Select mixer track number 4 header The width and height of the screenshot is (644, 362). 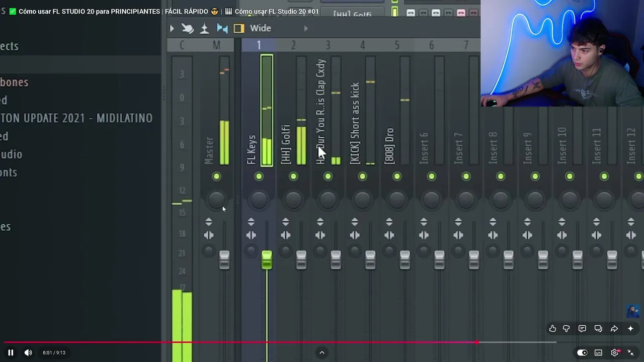362,45
